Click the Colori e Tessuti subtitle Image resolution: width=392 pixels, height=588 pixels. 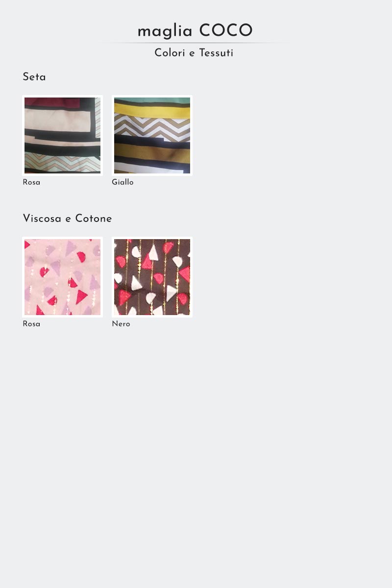coord(194,53)
